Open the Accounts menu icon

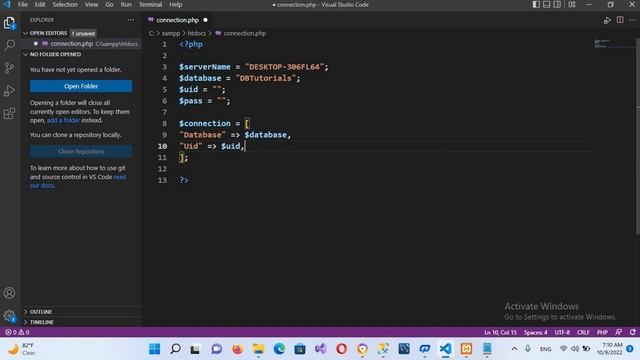click(9, 293)
